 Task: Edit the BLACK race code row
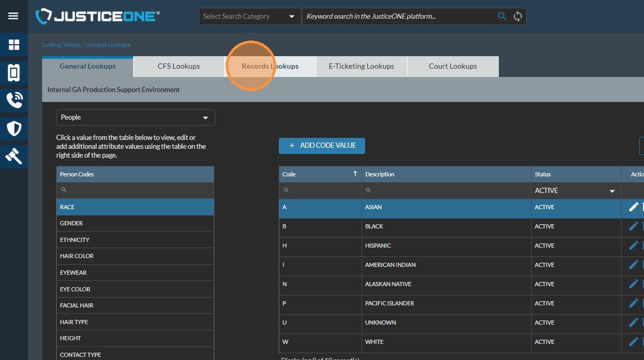633,226
